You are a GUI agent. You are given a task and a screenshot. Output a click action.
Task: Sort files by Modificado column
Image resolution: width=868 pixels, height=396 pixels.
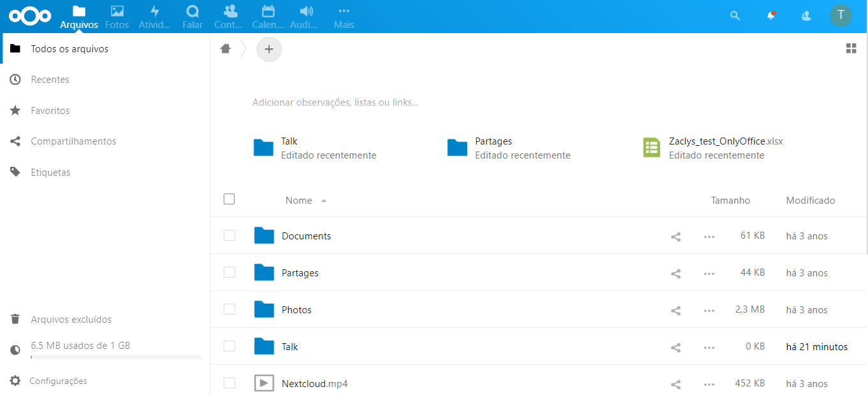pos(811,201)
